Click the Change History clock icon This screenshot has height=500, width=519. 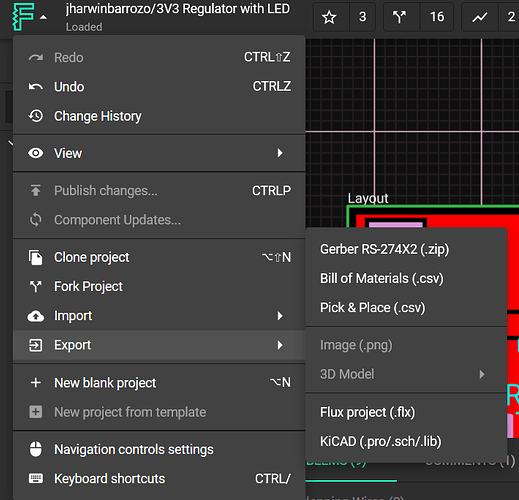pos(36,116)
